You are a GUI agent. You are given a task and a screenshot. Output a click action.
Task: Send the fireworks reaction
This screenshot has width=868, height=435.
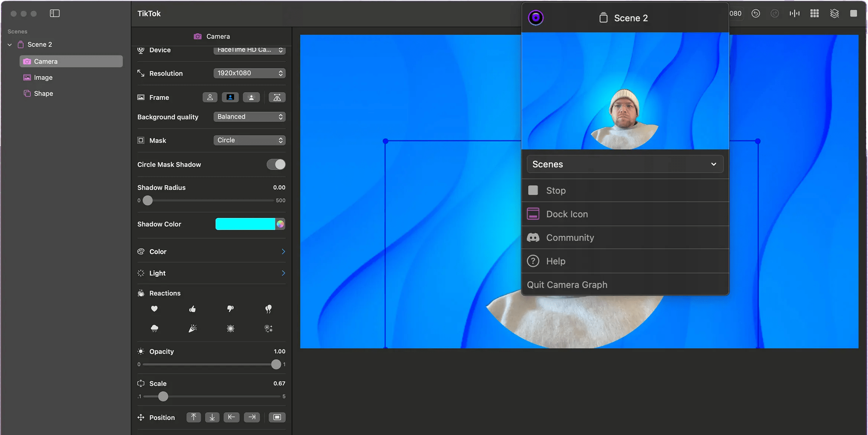(268, 328)
